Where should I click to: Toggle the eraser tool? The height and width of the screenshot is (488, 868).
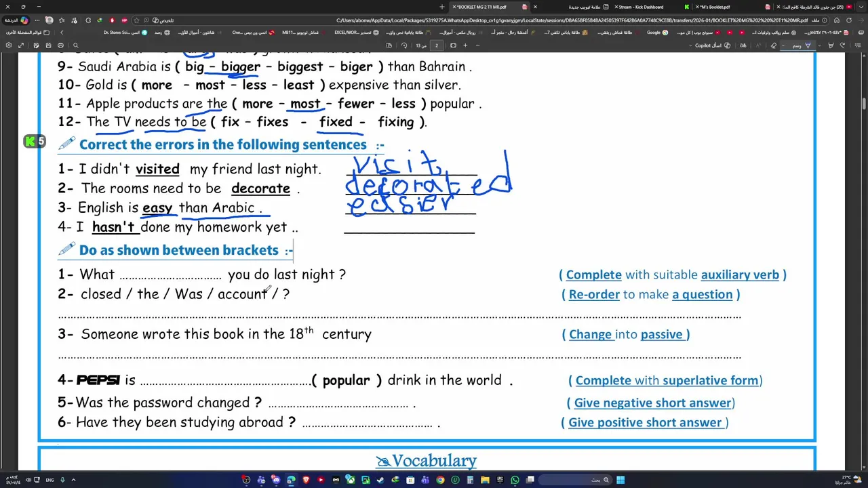pos(773,45)
